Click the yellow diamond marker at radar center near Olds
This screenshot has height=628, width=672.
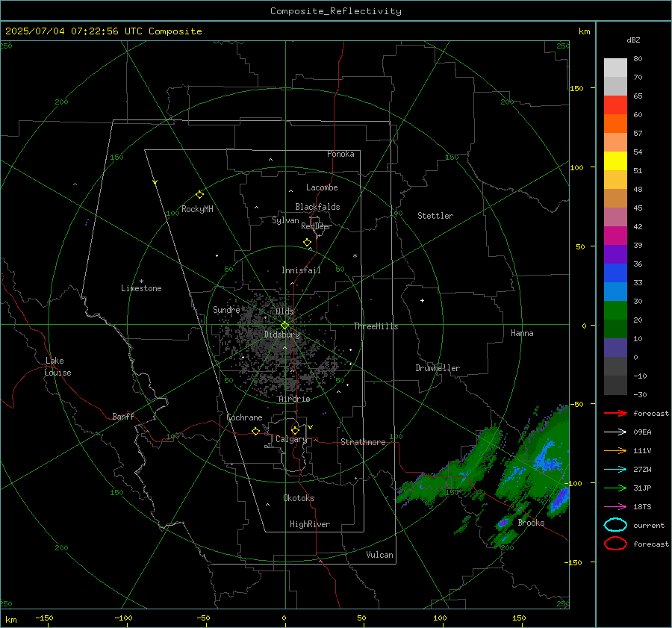click(x=284, y=326)
